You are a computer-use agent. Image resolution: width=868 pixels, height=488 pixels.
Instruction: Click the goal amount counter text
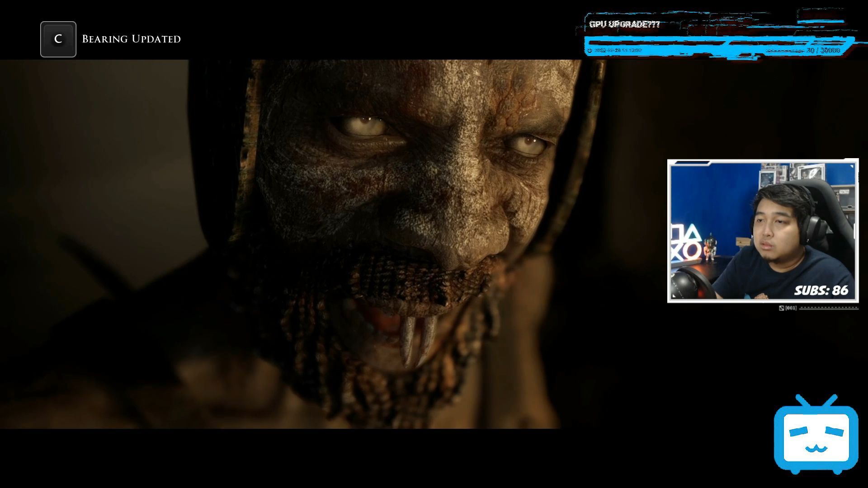pyautogui.click(x=824, y=50)
